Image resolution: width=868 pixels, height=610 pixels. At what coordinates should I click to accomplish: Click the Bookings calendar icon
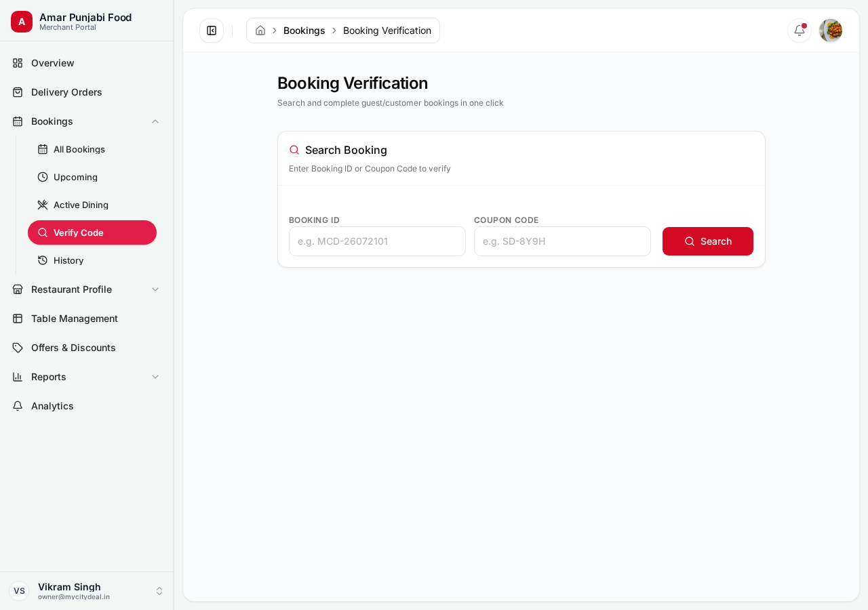click(18, 121)
